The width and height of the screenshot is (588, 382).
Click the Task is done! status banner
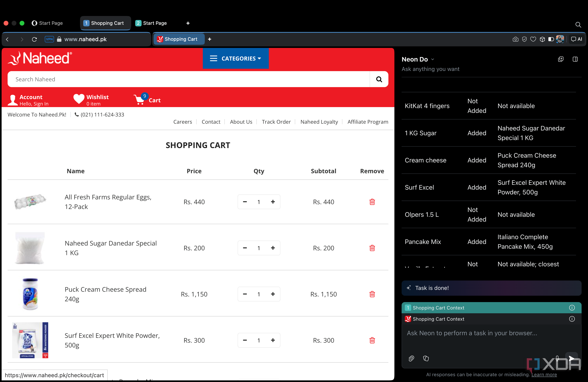coord(491,288)
